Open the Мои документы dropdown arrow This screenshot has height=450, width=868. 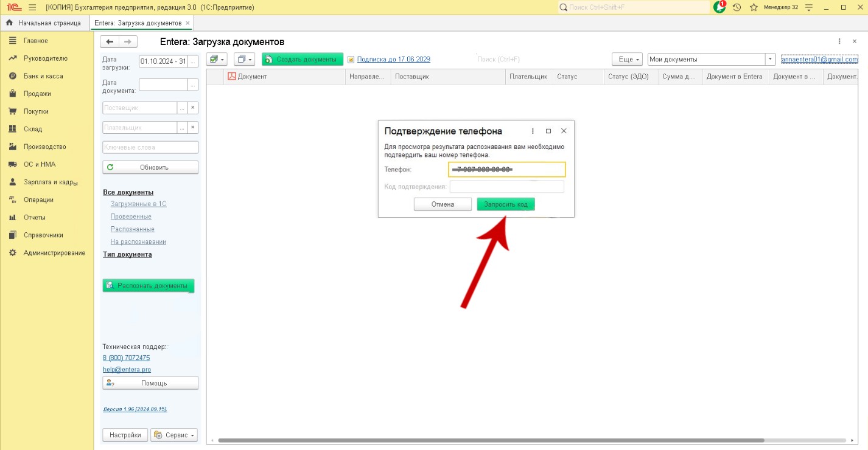tap(771, 60)
